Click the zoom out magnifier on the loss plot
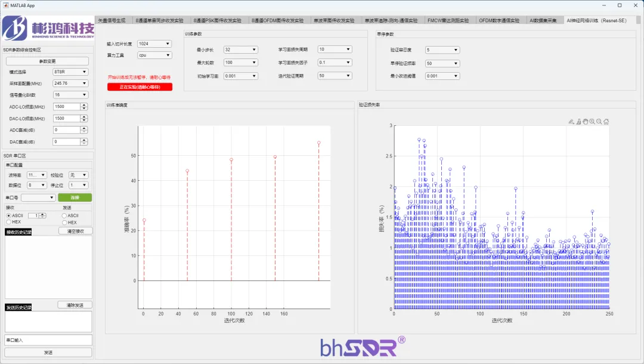644x364 pixels. click(x=599, y=122)
